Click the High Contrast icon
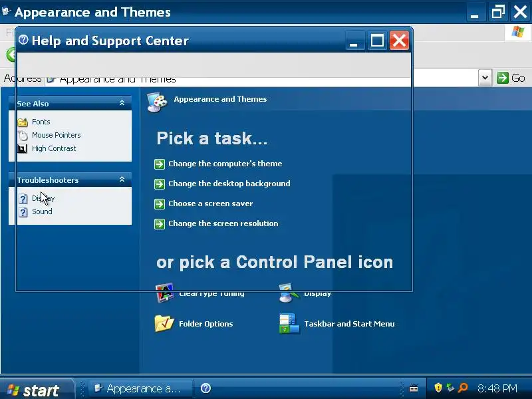 (23, 148)
